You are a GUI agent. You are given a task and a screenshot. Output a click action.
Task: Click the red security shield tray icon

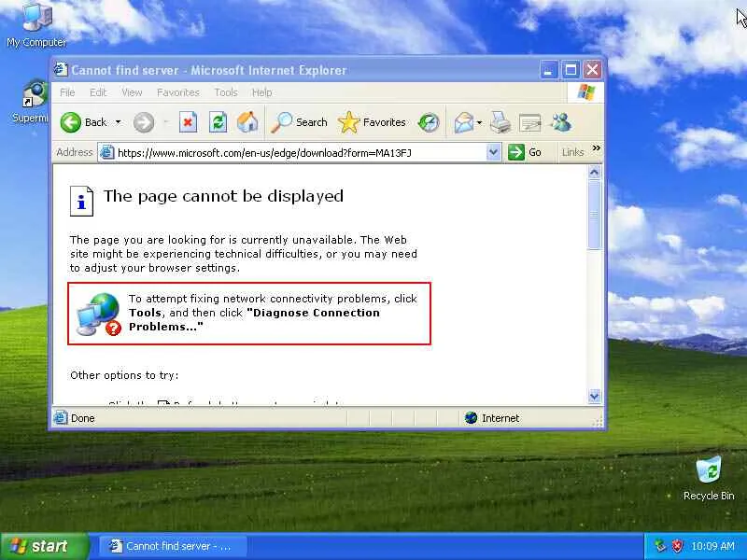tap(677, 546)
